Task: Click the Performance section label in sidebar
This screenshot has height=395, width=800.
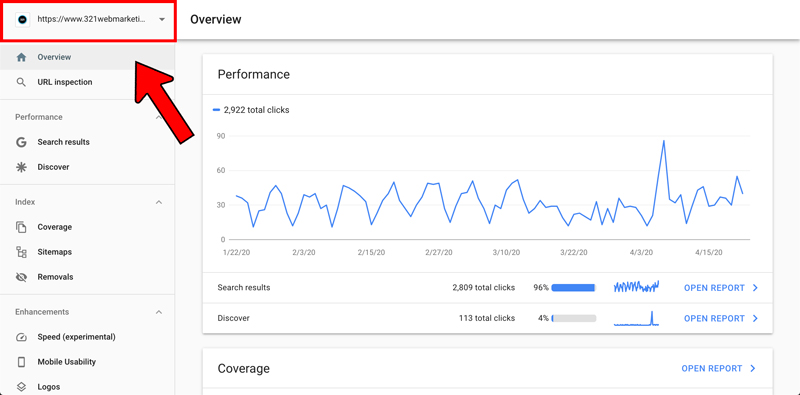Action: pyautogui.click(x=39, y=117)
